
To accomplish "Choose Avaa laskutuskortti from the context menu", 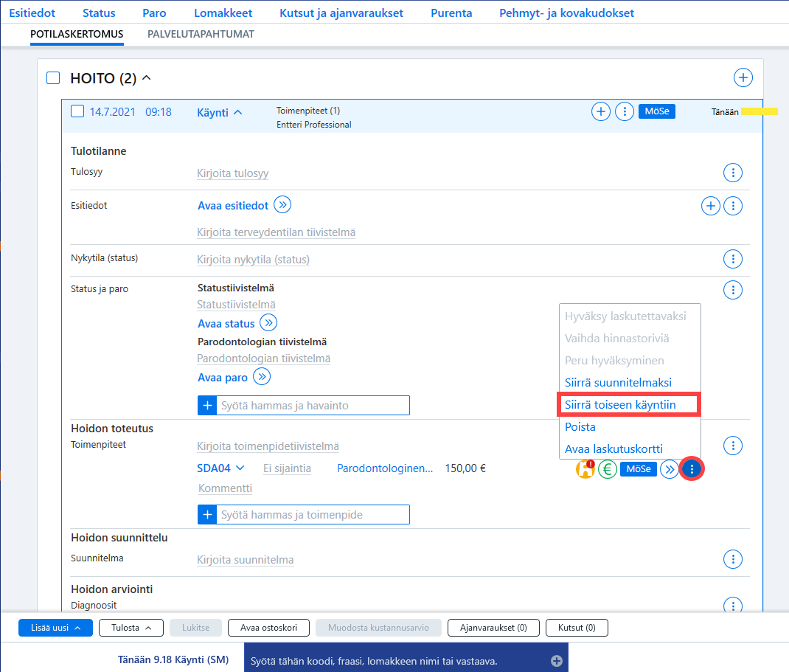I will pos(614,449).
